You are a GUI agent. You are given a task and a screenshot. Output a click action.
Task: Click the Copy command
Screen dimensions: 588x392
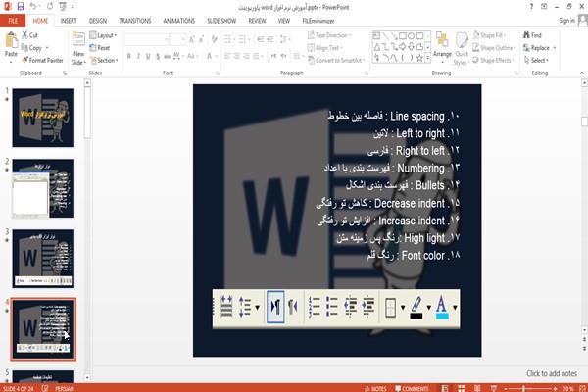coord(32,48)
